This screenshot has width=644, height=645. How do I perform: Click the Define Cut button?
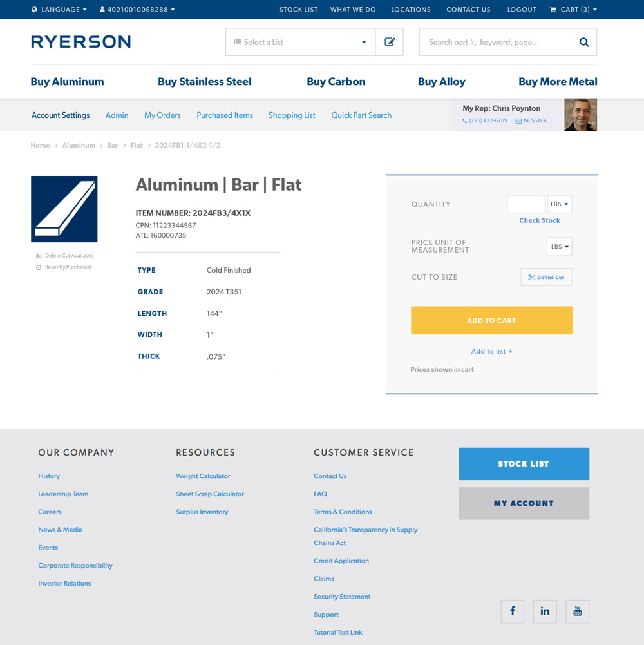click(x=546, y=277)
